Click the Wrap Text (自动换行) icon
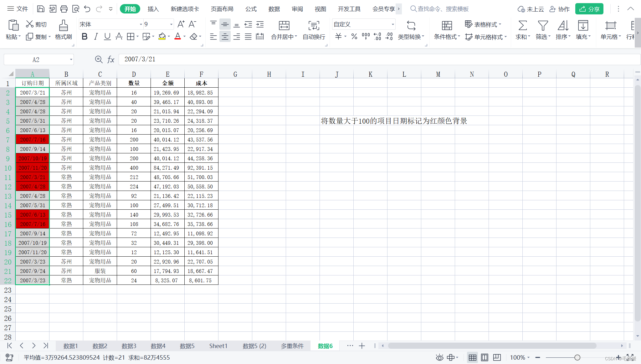This screenshot has width=641, height=364. 314,25
